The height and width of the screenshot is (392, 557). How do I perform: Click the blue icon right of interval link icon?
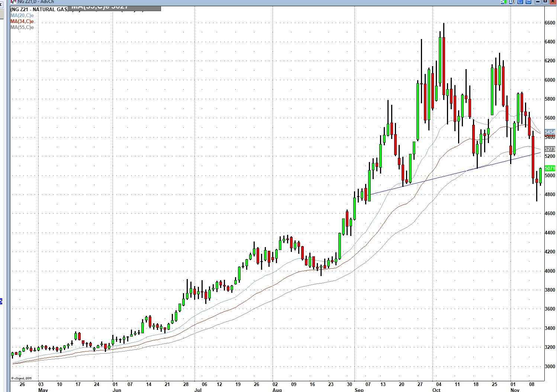[x=520, y=2]
